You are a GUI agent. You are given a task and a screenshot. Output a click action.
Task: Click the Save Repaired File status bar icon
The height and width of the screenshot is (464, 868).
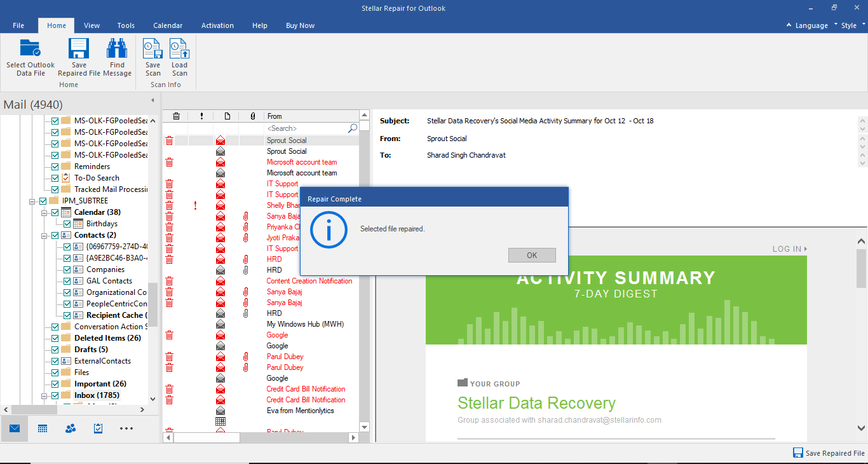click(797, 453)
